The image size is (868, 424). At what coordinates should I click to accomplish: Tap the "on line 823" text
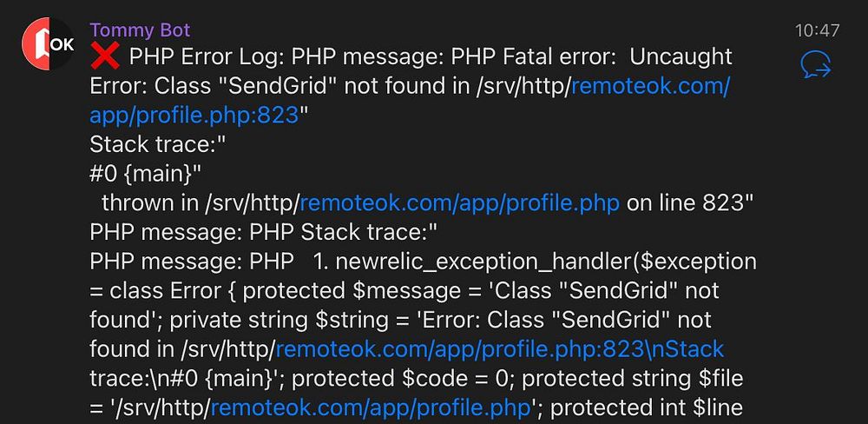coord(686,203)
